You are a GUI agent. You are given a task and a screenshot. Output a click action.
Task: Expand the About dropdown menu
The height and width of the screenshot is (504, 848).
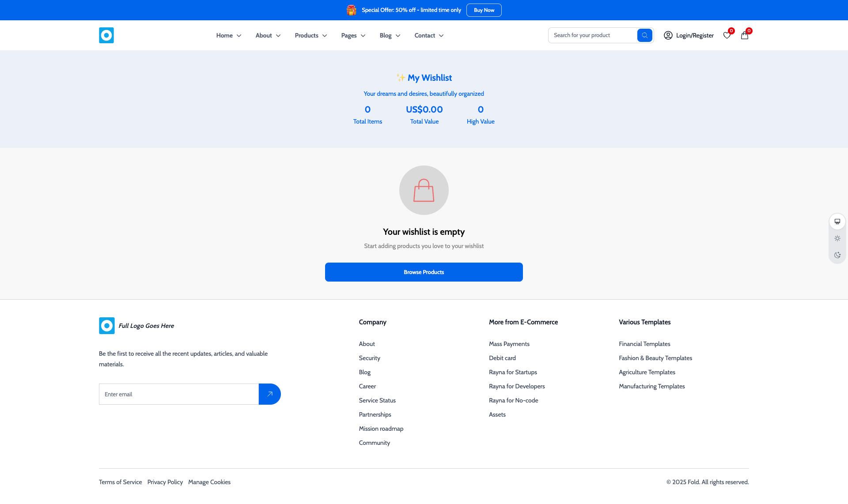point(268,35)
